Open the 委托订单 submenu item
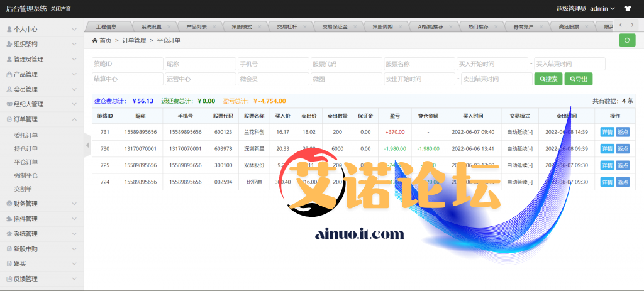 [x=26, y=135]
